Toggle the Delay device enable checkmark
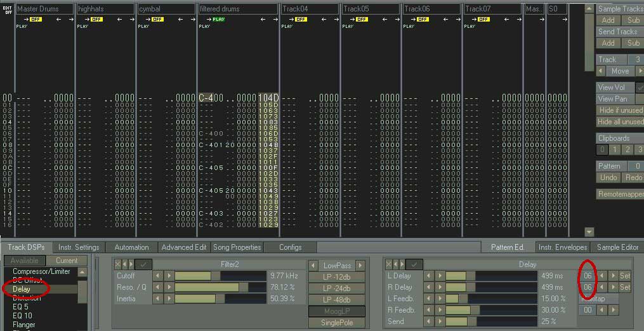644x331 pixels. [x=415, y=264]
